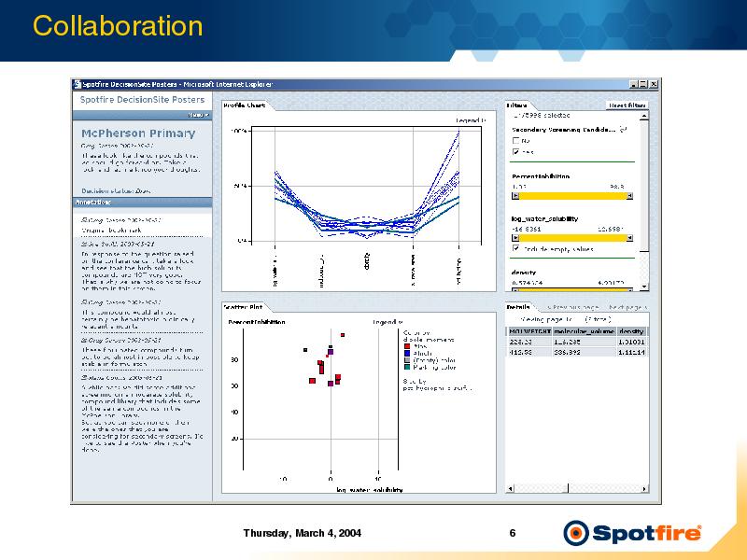
Task: Click Details horizontal scrollbar right arrow
Action: point(644,488)
